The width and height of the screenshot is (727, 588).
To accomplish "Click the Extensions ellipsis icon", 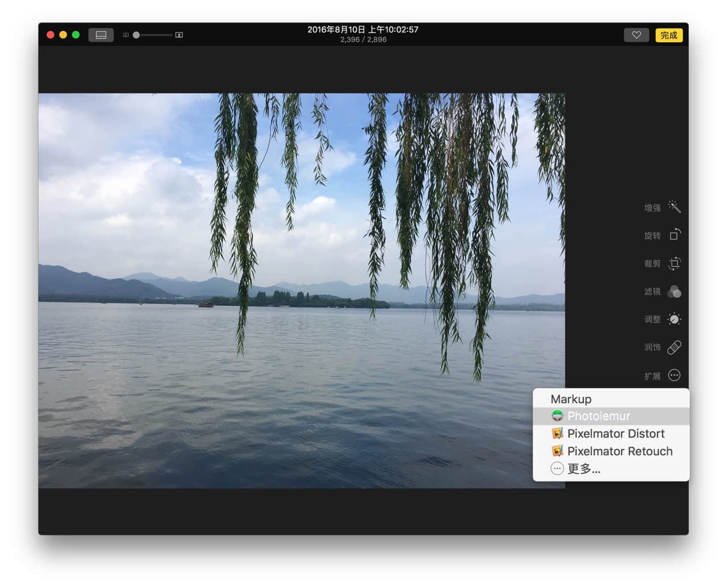I will tap(675, 375).
